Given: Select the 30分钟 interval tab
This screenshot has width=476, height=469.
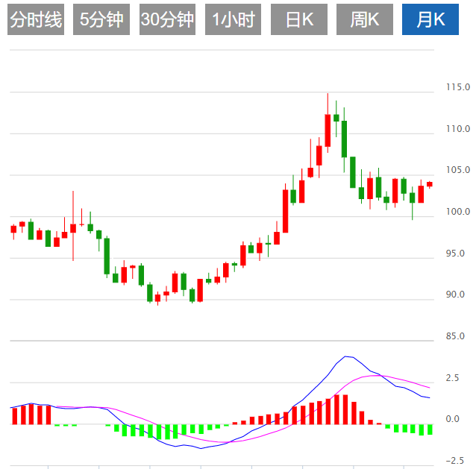Looking at the screenshot, I should pyautogui.click(x=167, y=19).
